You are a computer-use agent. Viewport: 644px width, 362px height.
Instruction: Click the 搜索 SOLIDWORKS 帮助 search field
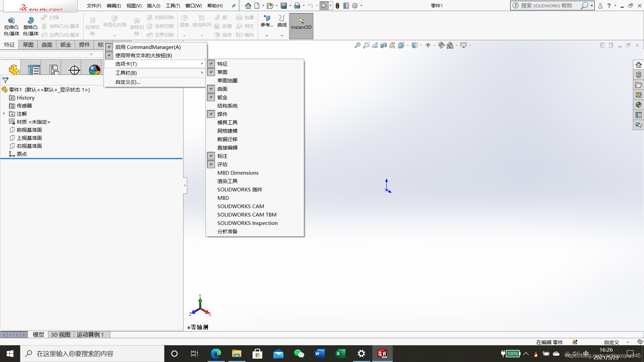[x=546, y=5]
